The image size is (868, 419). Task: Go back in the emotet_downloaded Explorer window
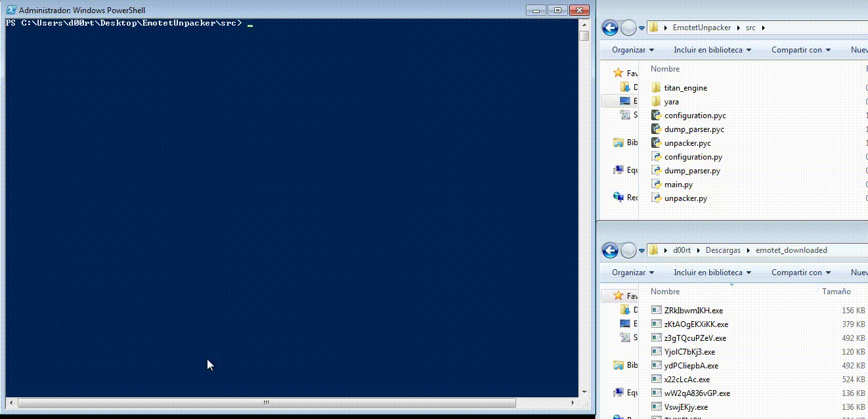click(611, 250)
